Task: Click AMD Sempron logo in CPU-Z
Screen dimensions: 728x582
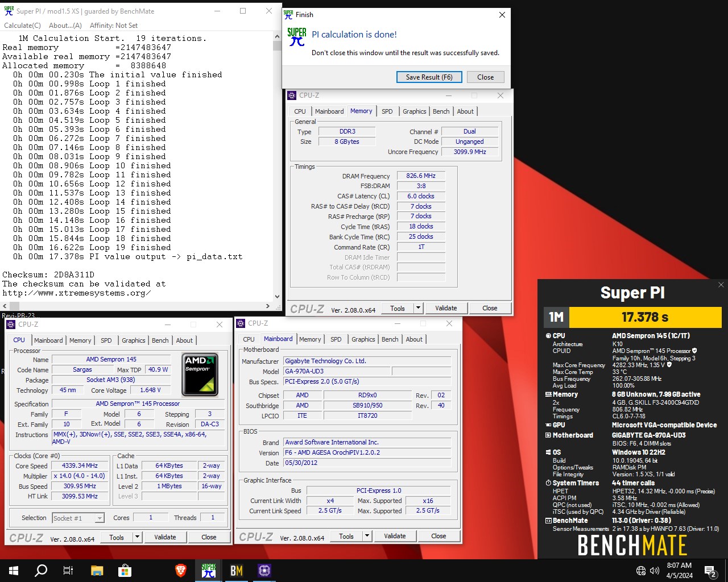Action: point(200,375)
